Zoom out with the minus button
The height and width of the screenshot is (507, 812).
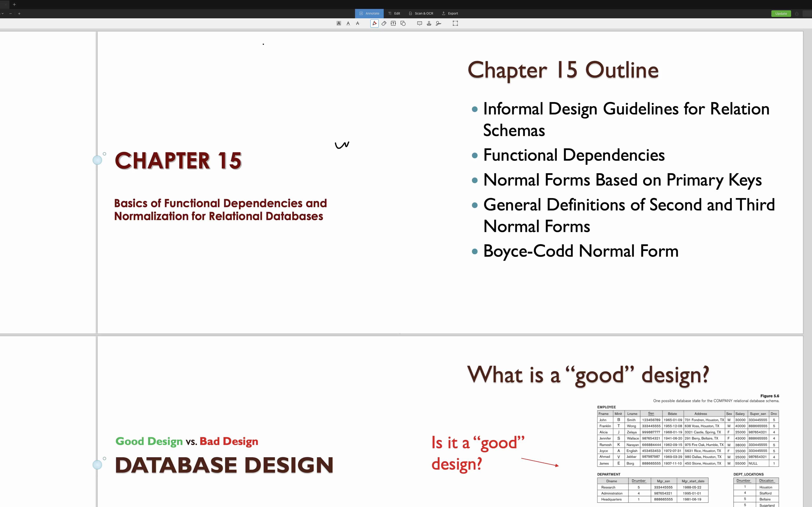click(10, 13)
